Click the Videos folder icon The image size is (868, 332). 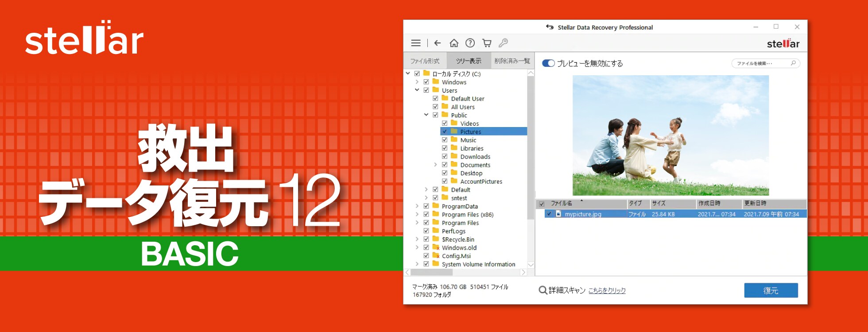(454, 123)
